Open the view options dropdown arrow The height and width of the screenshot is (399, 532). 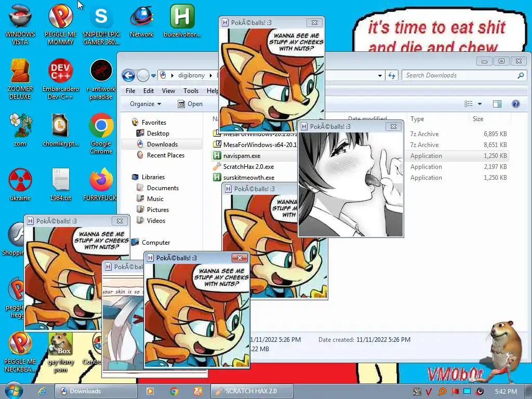[480, 104]
